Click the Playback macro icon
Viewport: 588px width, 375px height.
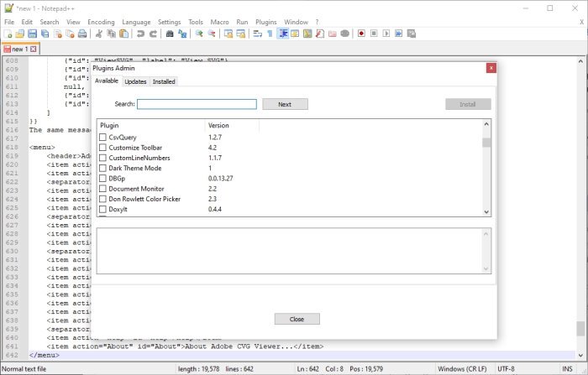pos(386,34)
